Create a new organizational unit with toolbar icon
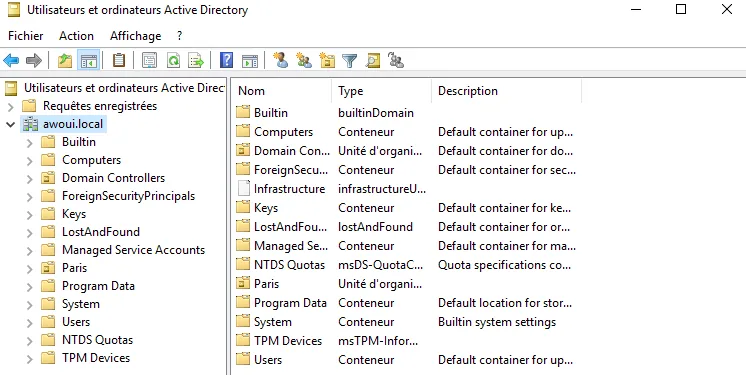Viewport: 746px width, 375px height. tap(327, 60)
